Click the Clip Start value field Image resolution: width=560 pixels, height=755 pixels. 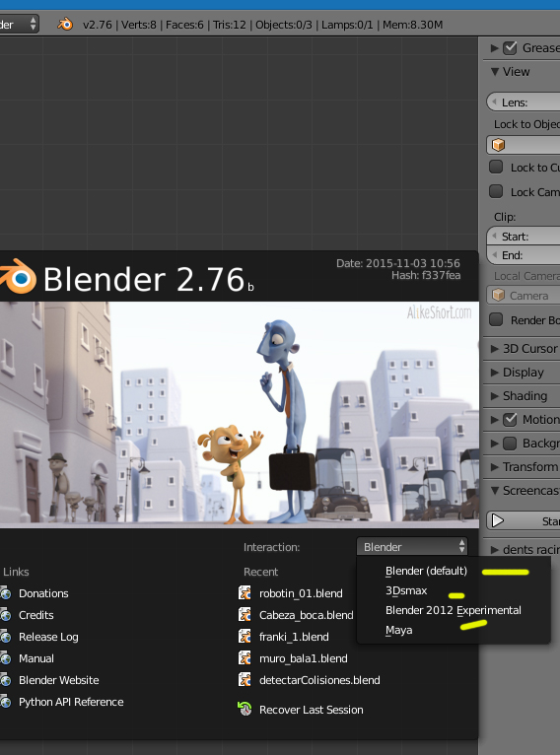[x=523, y=236]
